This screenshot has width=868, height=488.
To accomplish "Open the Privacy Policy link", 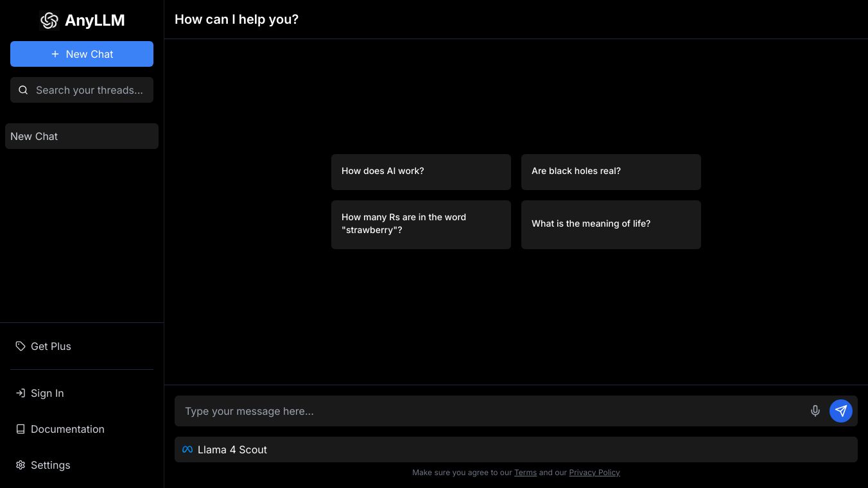I will point(594,473).
